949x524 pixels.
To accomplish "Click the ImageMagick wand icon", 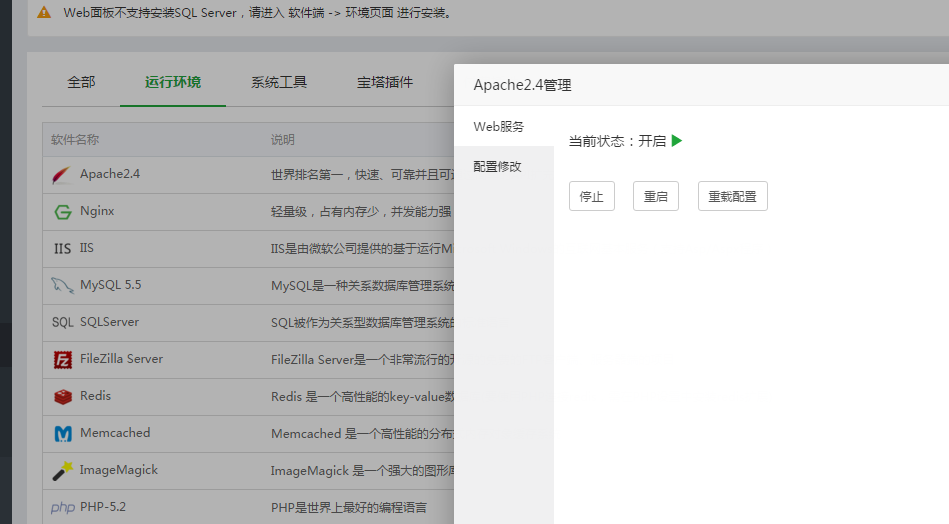I will [x=62, y=470].
